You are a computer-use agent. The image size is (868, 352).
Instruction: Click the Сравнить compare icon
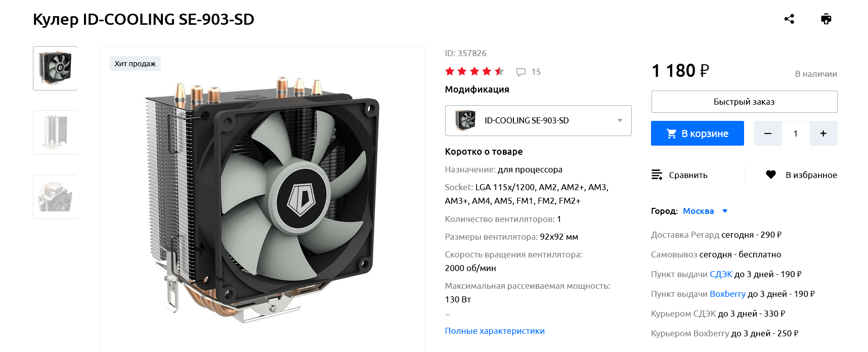pos(657,175)
